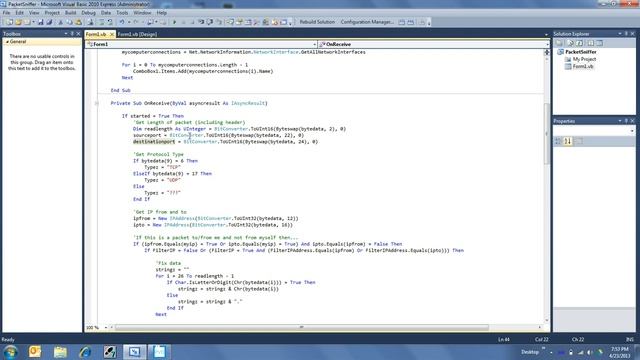Open Toolbox window position dropdown arrow
This screenshot has height=360, width=640.
66,33
